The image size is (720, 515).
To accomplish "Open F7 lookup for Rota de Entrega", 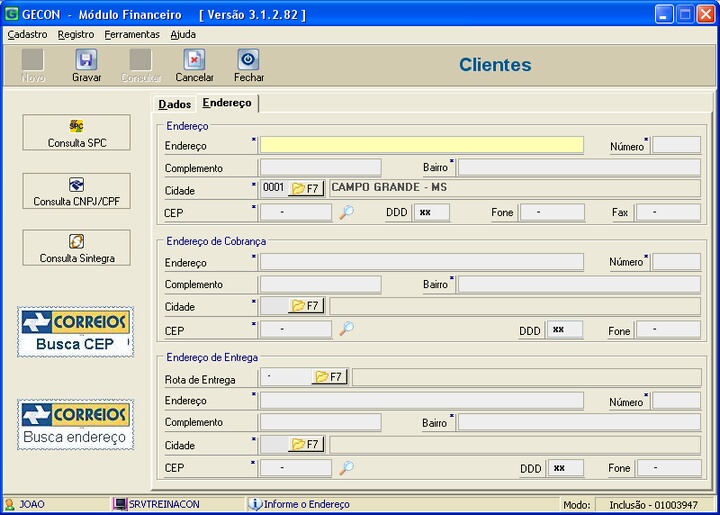I will pyautogui.click(x=329, y=377).
